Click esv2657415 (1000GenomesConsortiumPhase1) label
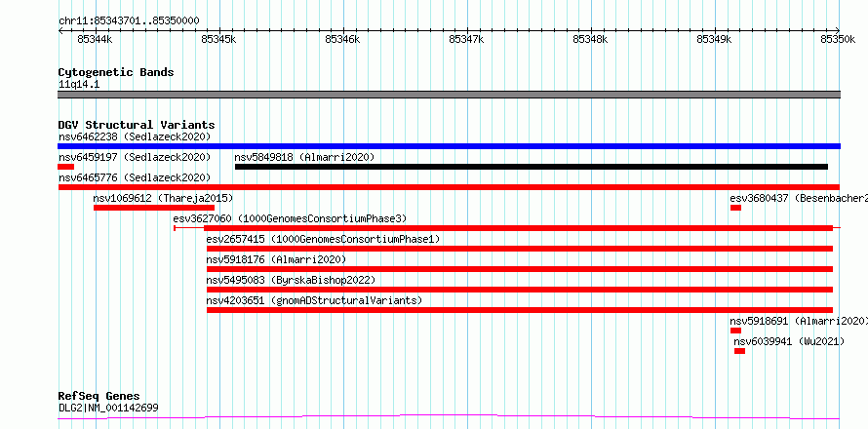Viewport: 868px width, 429px height. [x=323, y=239]
